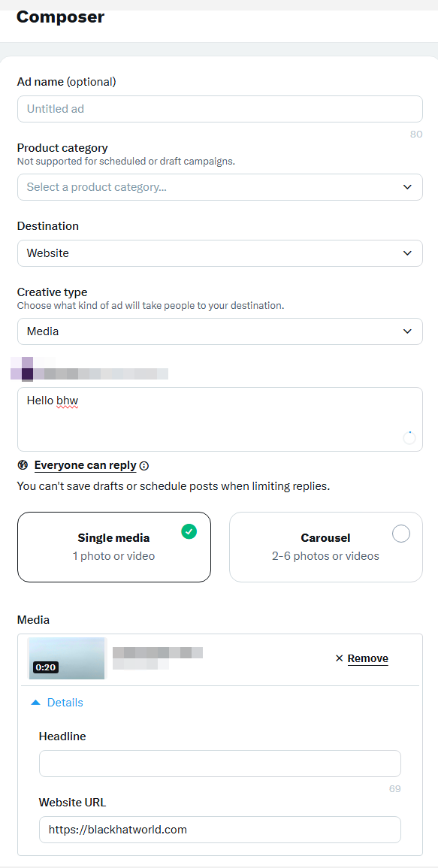
Task: Open the Creative type dropdown showing Media
Action: click(x=220, y=331)
